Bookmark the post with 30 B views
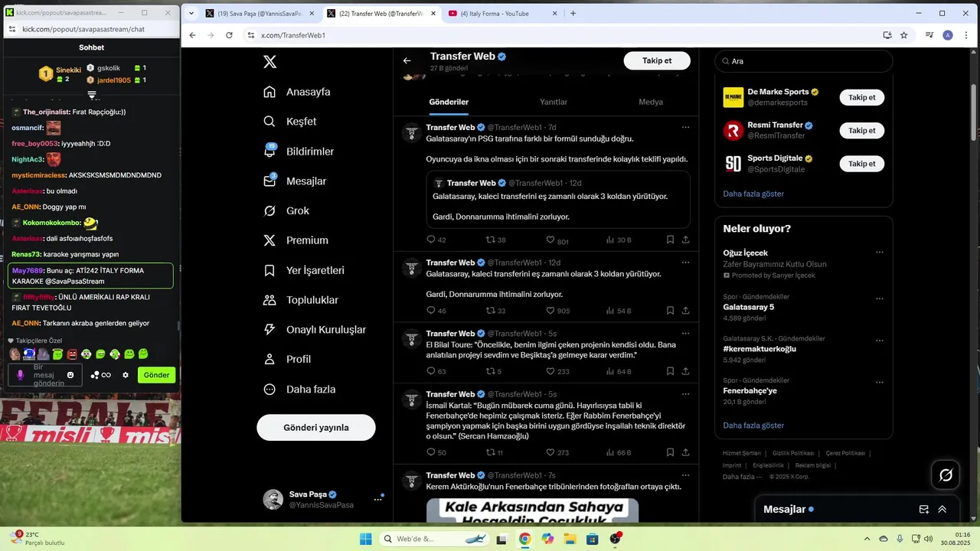 pyautogui.click(x=670, y=240)
